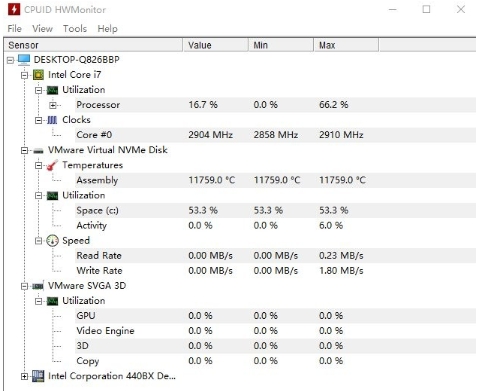The width and height of the screenshot is (495, 391).
Task: Click the VMware SVGA 3D graphics card icon
Action: (x=38, y=286)
